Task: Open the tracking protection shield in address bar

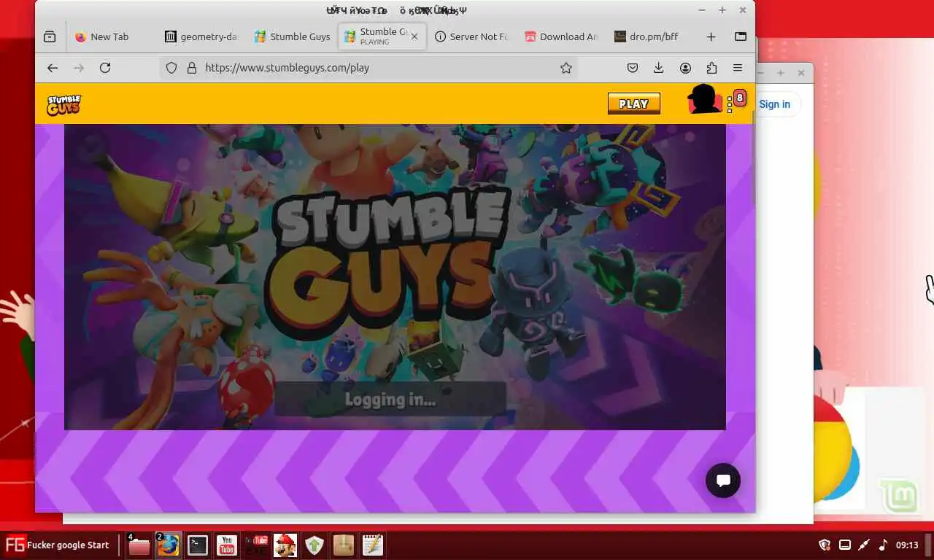Action: (171, 68)
